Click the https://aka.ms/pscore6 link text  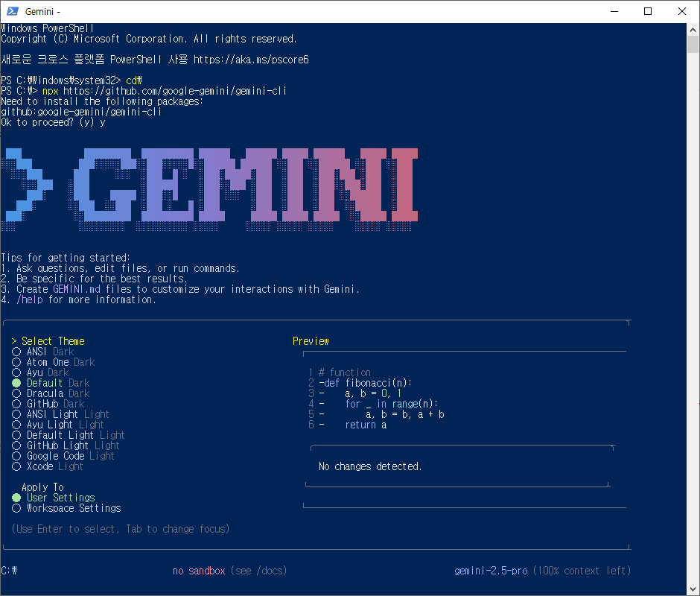(251, 60)
